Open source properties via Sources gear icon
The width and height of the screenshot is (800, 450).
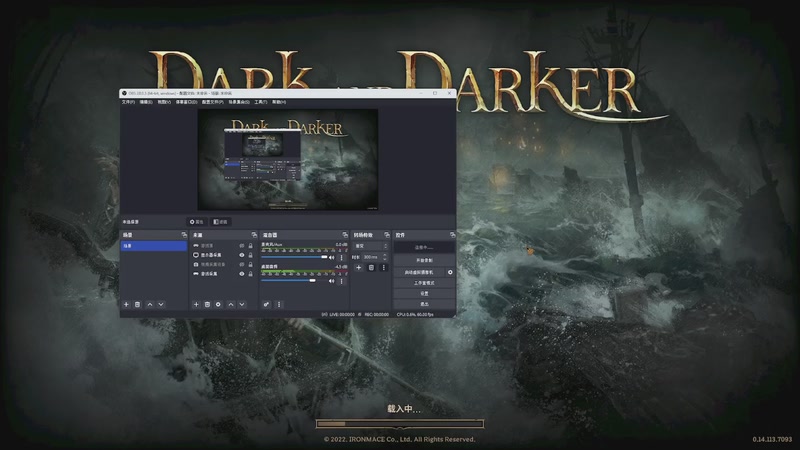click(x=218, y=305)
